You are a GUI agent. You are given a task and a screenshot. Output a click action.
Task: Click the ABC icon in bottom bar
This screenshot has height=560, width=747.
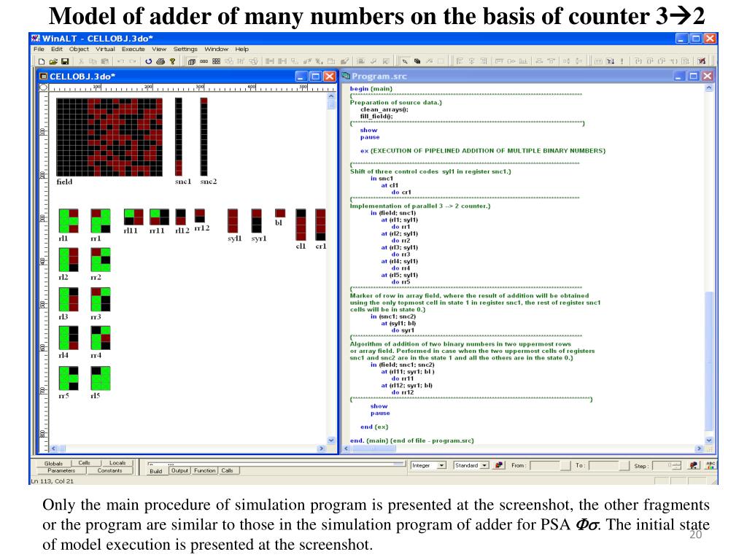click(x=711, y=465)
